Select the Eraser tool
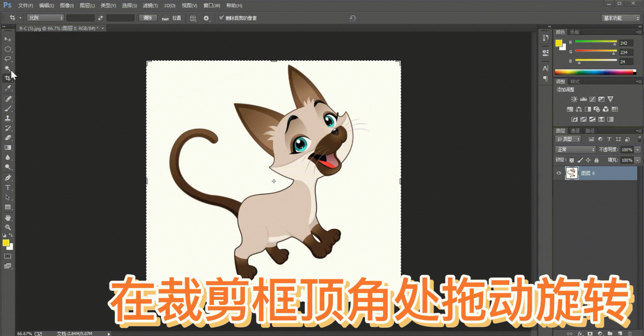The image size is (644, 336). pyautogui.click(x=8, y=138)
